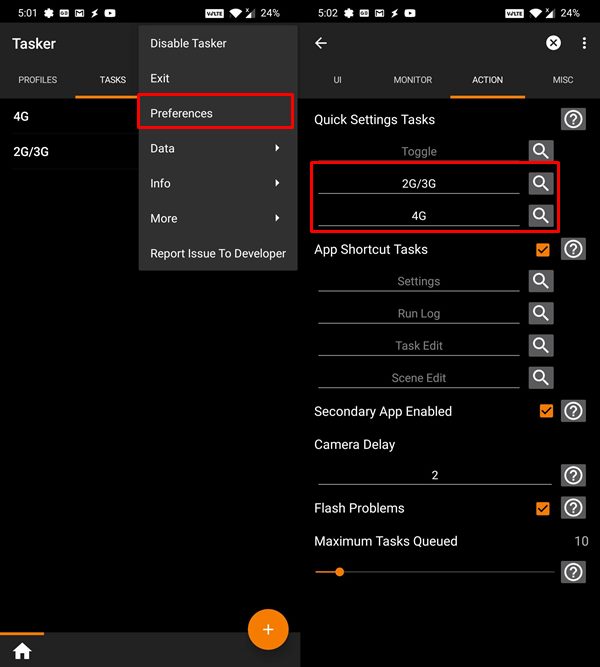Open help for Secondary App Enabled
This screenshot has height=667, width=600.
[573, 411]
